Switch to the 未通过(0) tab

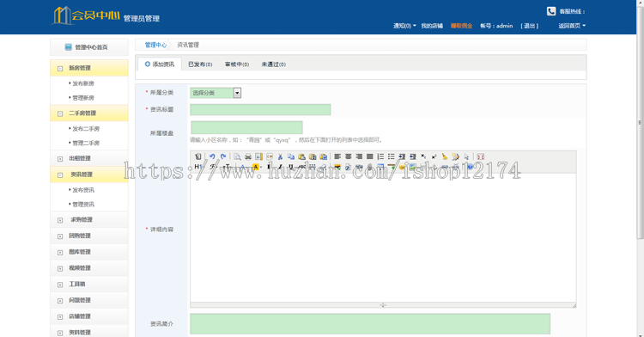tap(274, 64)
